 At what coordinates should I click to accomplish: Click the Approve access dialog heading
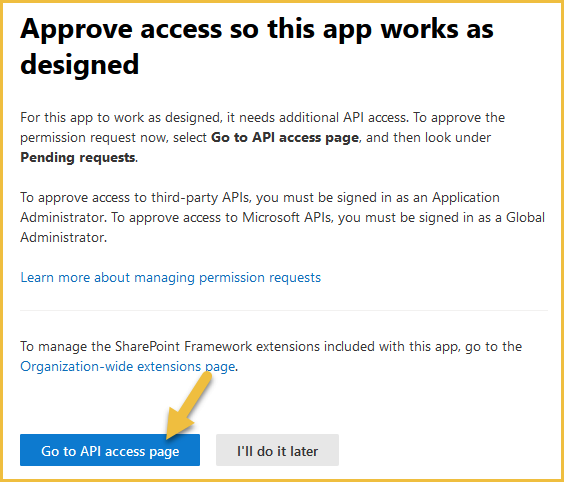click(256, 46)
